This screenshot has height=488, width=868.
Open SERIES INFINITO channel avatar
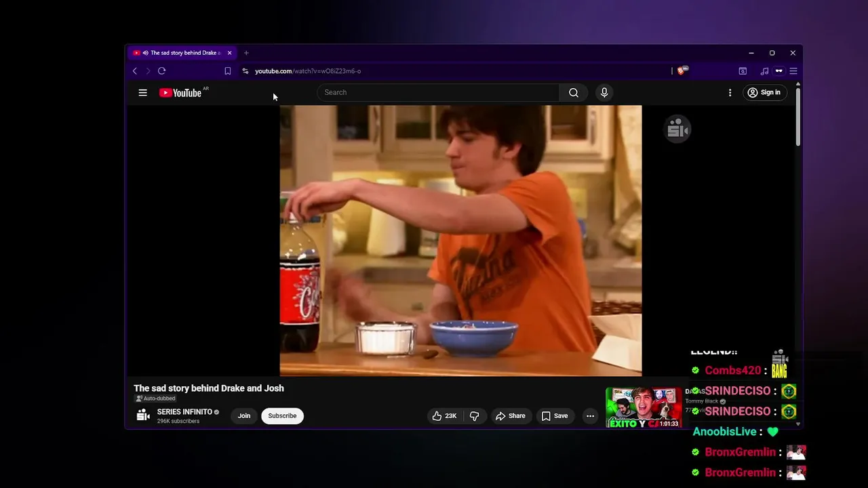[x=142, y=415]
